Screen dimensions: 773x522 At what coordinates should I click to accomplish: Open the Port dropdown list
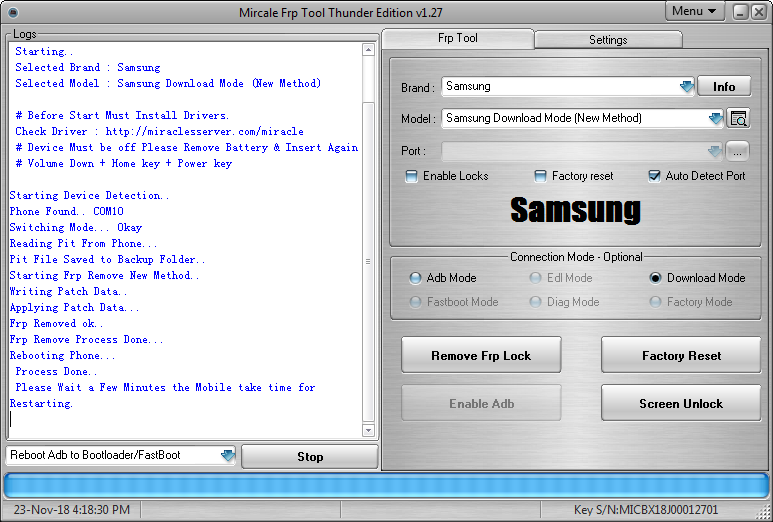click(x=715, y=151)
